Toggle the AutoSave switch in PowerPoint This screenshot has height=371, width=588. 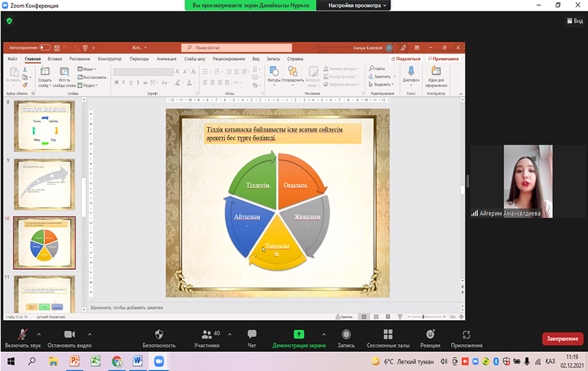(45, 47)
